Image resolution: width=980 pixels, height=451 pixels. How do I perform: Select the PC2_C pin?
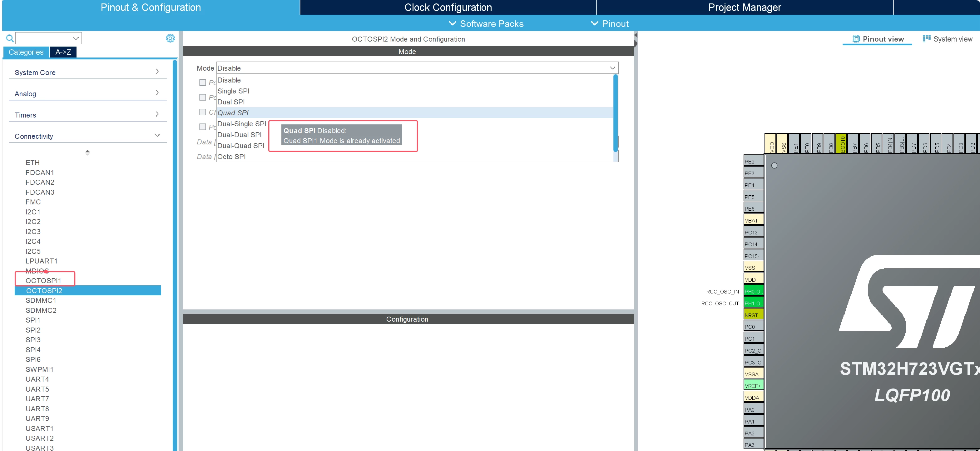pos(753,350)
